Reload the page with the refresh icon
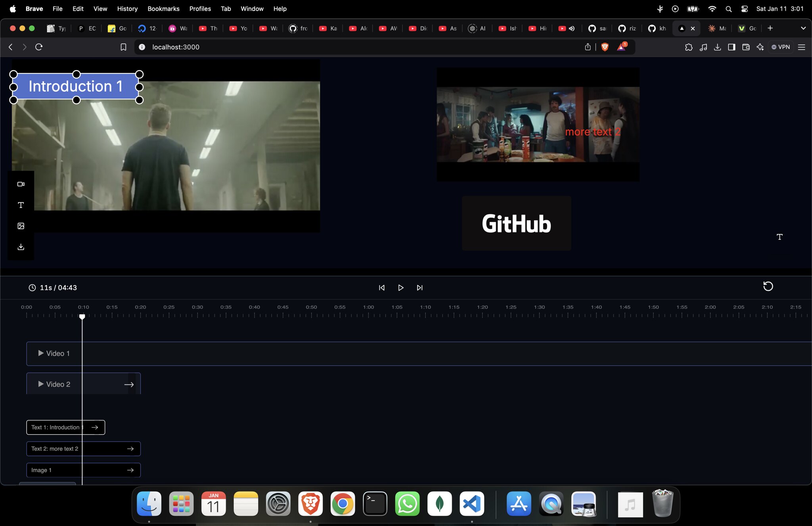The image size is (812, 526). [39, 47]
